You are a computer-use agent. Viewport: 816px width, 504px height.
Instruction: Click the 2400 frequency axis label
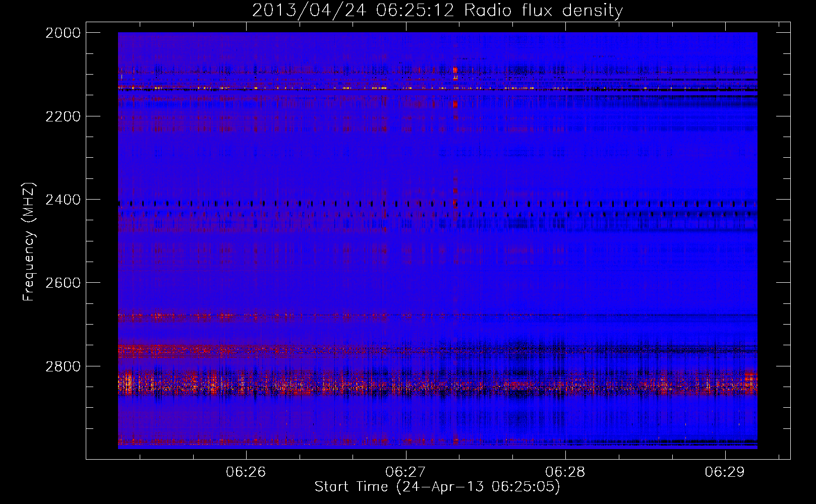click(63, 200)
